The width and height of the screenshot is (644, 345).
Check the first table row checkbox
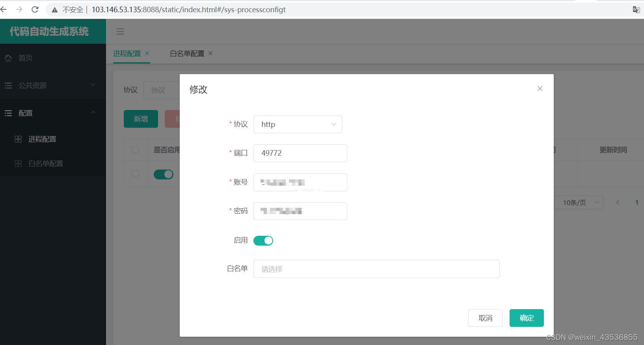coord(135,174)
